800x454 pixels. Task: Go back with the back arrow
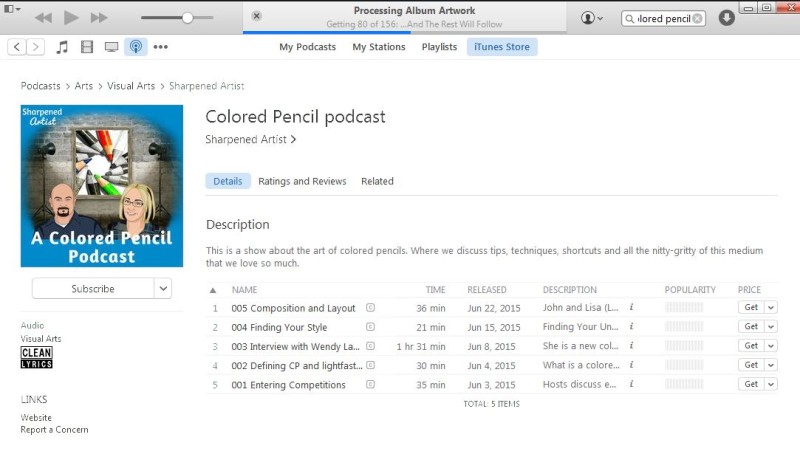point(17,47)
